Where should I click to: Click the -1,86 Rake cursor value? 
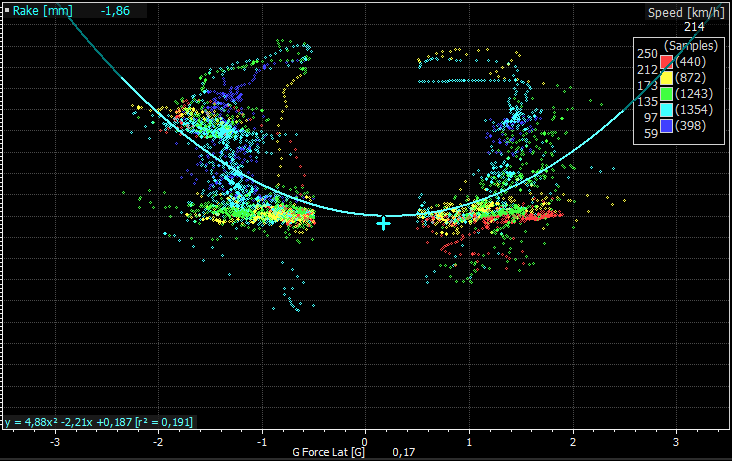(x=115, y=11)
